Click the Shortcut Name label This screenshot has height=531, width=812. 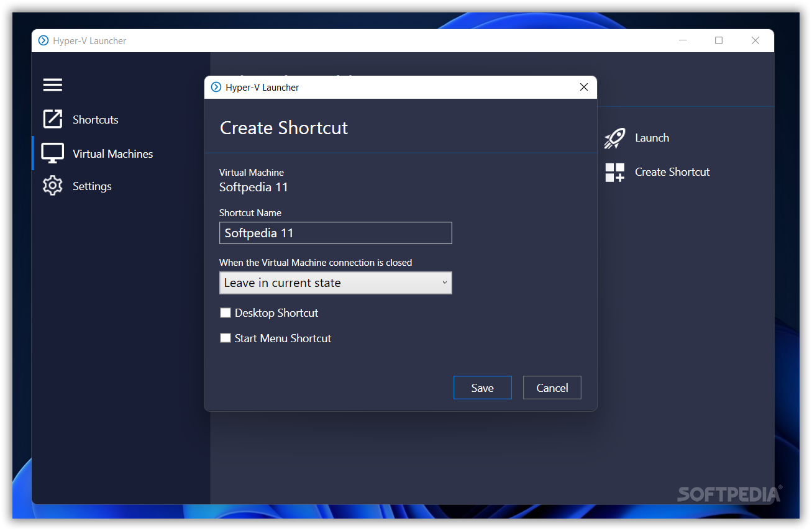(x=250, y=212)
